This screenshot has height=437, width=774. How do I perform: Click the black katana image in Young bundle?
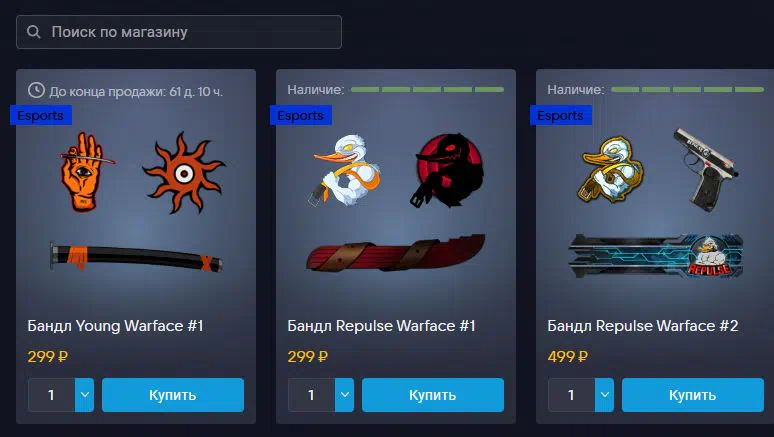point(136,257)
